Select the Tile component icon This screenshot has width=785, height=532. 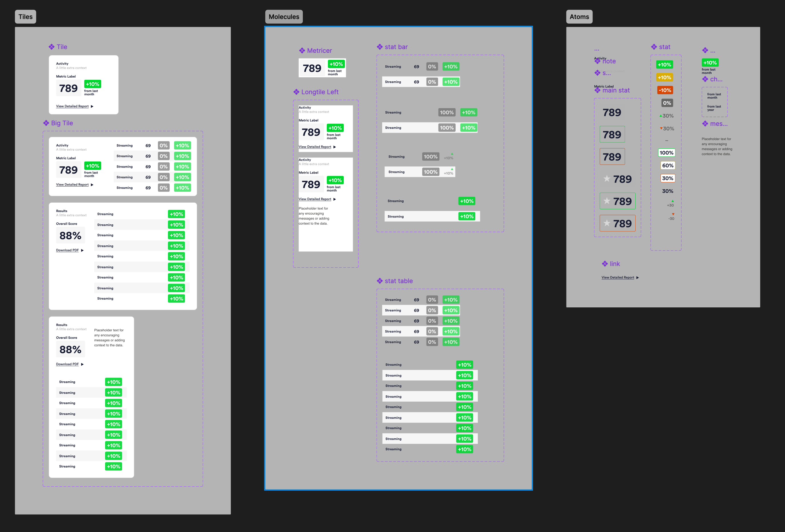pyautogui.click(x=52, y=47)
